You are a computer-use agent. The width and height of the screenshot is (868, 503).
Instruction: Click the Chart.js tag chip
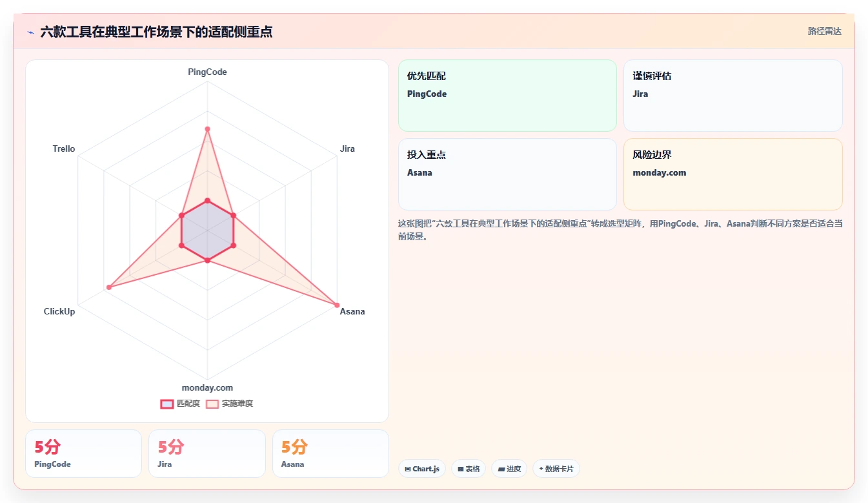tap(422, 469)
